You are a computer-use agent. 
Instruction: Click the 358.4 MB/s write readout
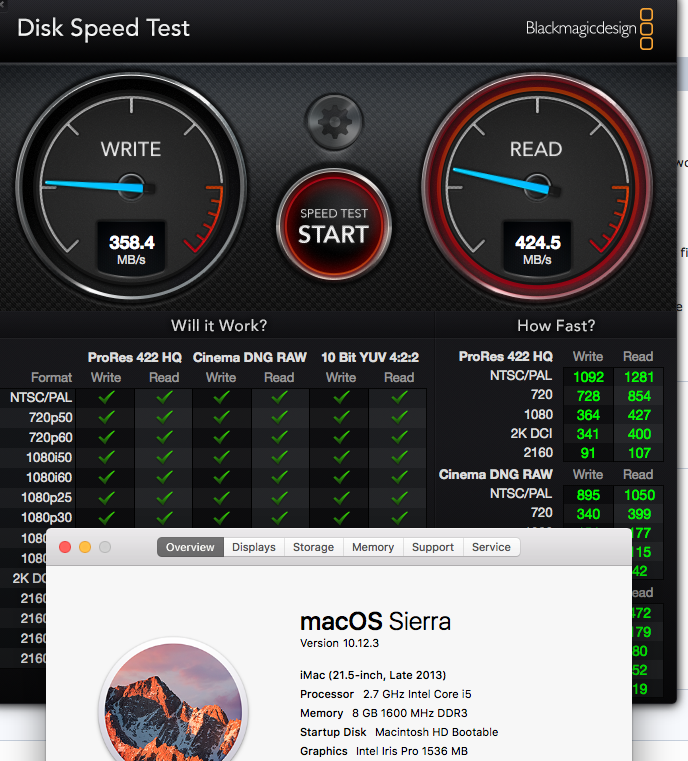pos(131,249)
